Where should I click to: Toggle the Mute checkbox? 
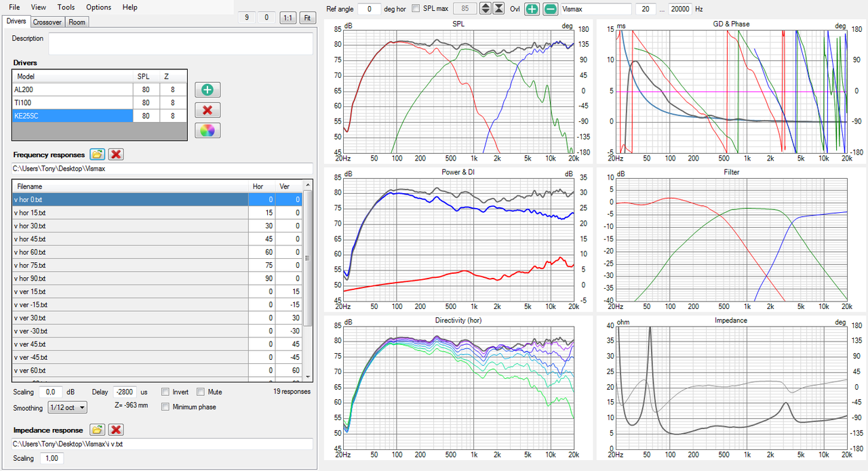point(201,392)
